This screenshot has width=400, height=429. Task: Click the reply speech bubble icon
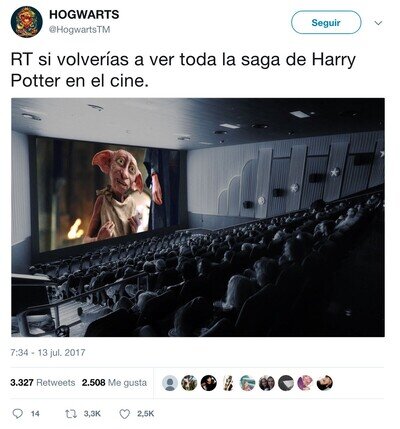[17, 414]
